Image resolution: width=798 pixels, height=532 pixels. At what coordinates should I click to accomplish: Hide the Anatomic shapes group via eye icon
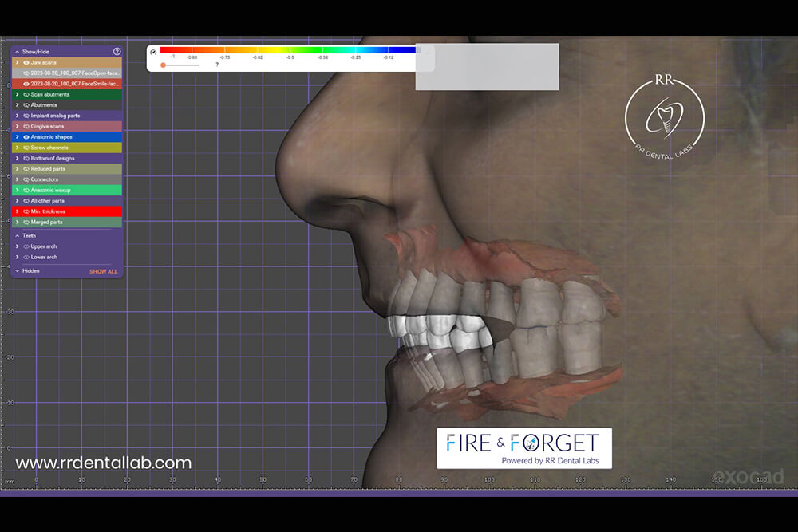[x=26, y=137]
